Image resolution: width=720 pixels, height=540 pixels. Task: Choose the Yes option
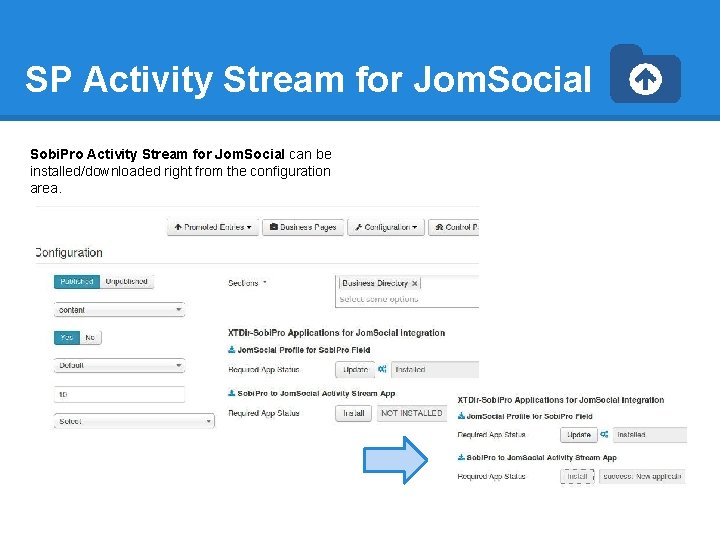pos(67,338)
